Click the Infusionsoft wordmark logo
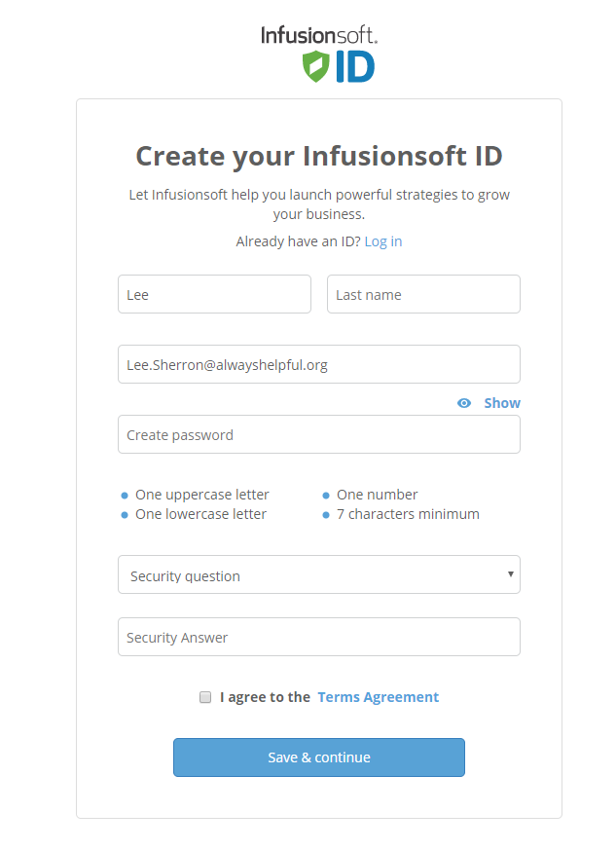The height and width of the screenshot is (849, 616). point(318,35)
